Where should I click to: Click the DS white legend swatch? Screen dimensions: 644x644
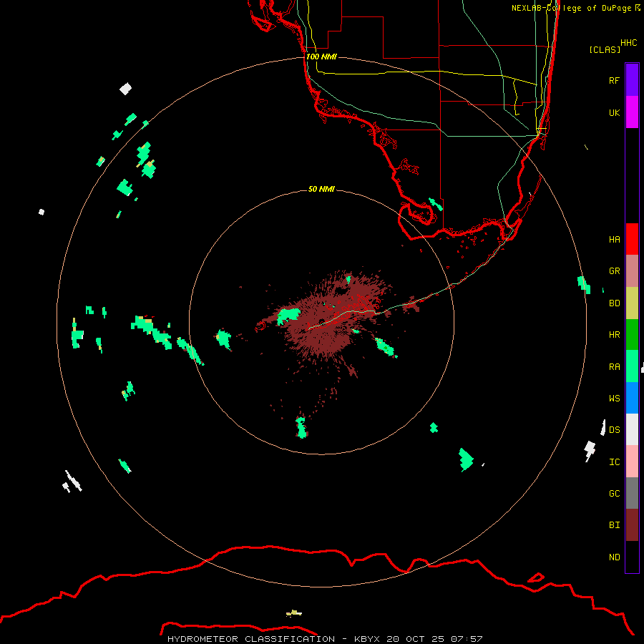coord(632,429)
